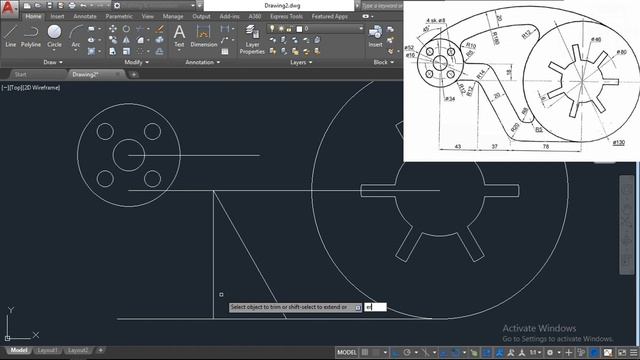Select the Dimension tool
The width and height of the screenshot is (640, 360).
(203, 36)
